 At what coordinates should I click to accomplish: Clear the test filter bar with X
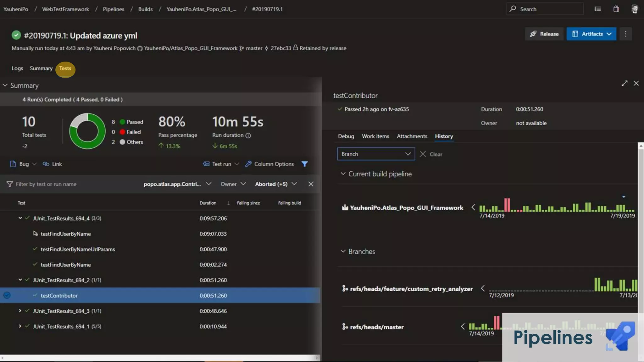[311, 184]
